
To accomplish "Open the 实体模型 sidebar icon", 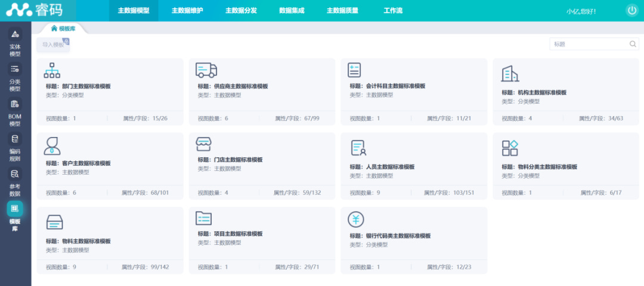I will (15, 33).
